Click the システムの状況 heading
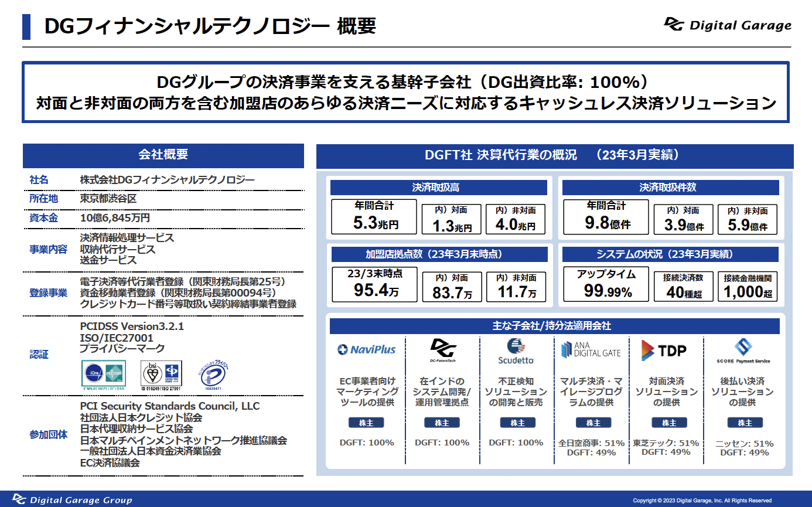Image resolution: width=812 pixels, height=507 pixels. [670, 254]
